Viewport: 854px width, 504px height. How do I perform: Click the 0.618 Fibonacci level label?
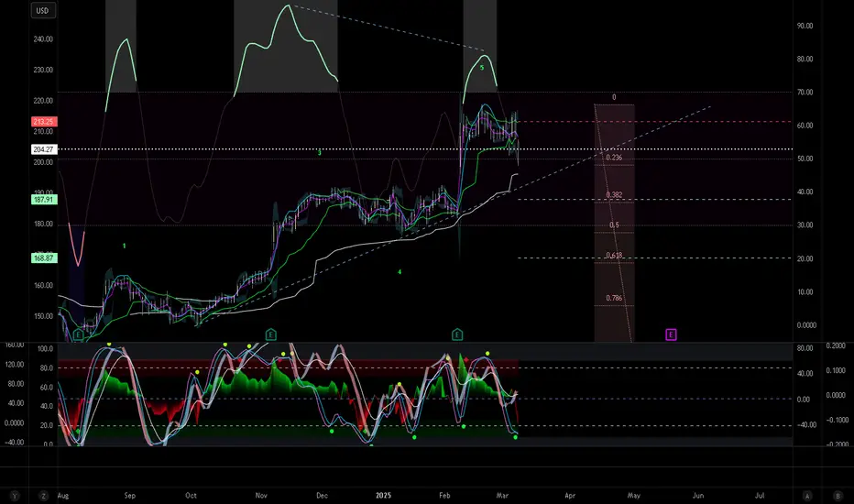[614, 256]
